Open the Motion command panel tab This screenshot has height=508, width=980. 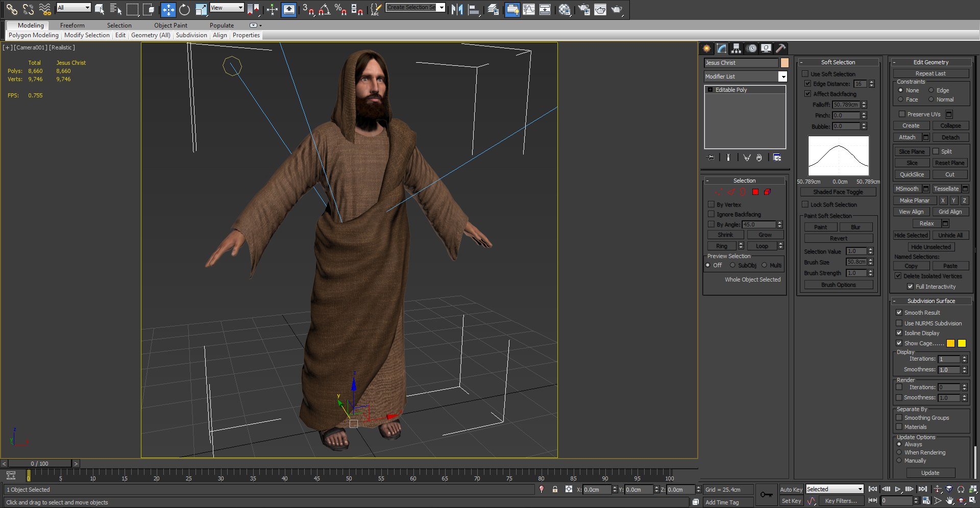(x=751, y=48)
